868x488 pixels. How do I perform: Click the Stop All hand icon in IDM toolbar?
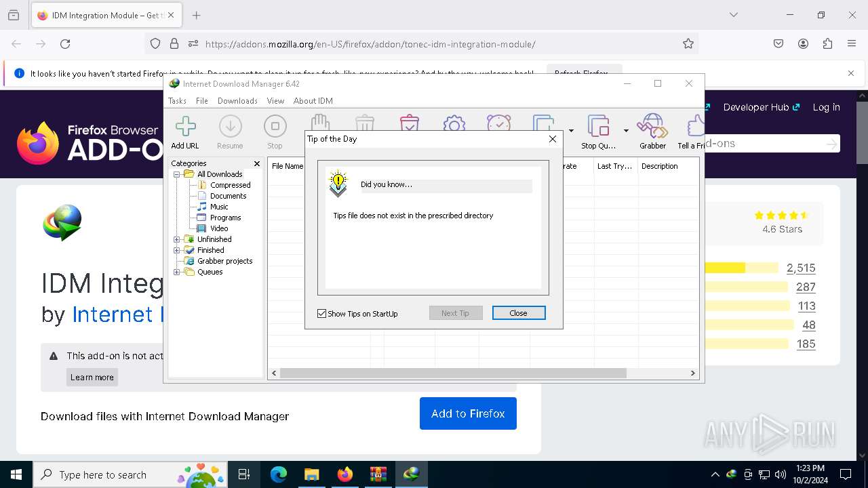[x=320, y=123]
